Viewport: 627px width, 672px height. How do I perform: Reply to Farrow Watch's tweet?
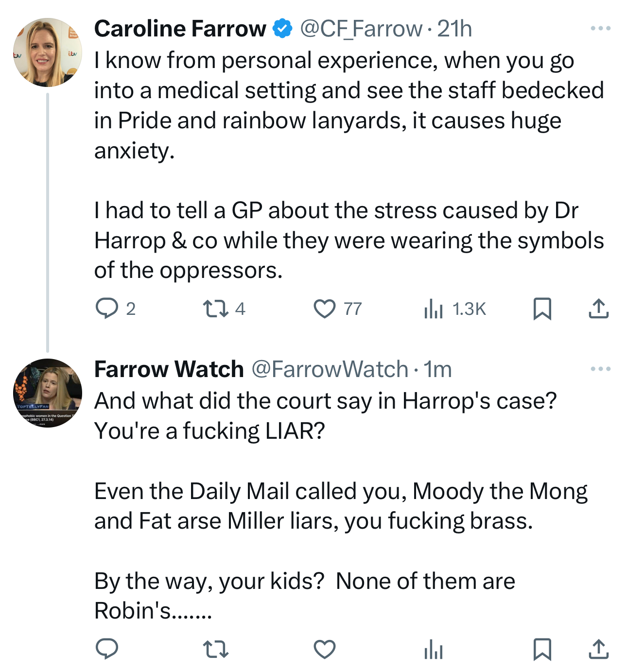click(x=107, y=649)
